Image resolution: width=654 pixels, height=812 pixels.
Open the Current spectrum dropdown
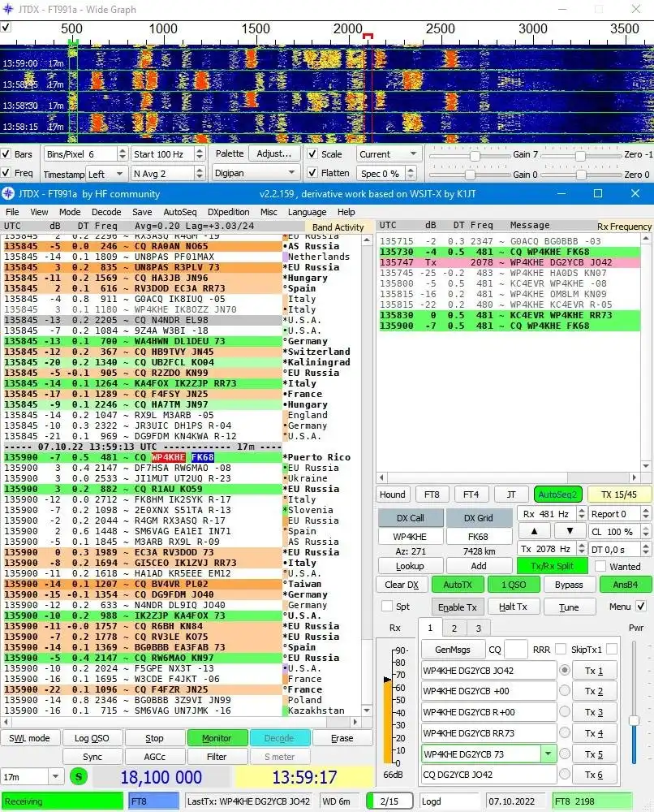pyautogui.click(x=388, y=153)
